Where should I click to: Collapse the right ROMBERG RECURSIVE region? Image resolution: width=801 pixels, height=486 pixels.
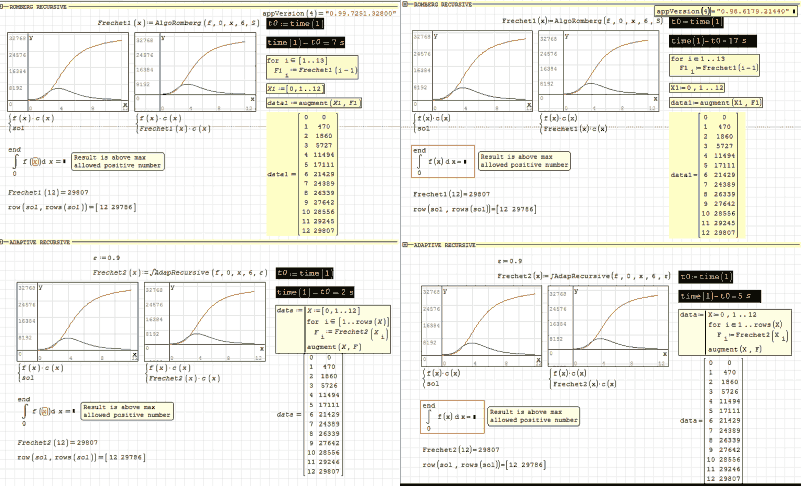pos(404,6)
